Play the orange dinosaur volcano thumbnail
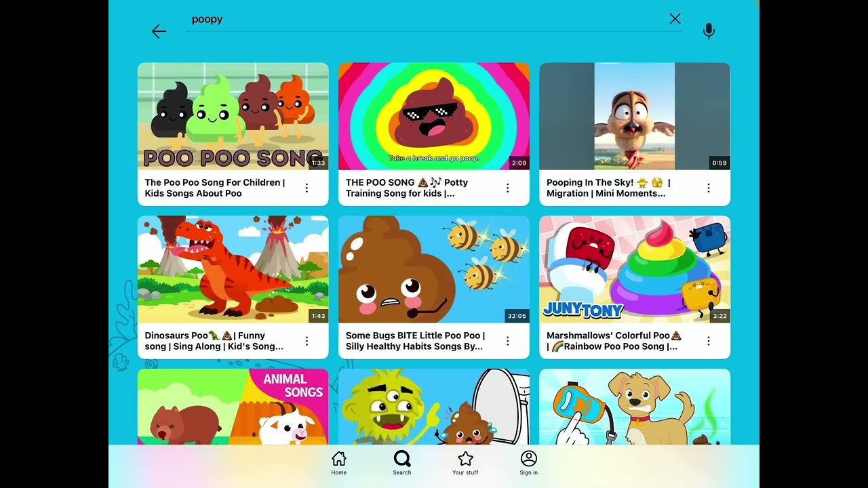This screenshot has width=868, height=488. [x=233, y=270]
